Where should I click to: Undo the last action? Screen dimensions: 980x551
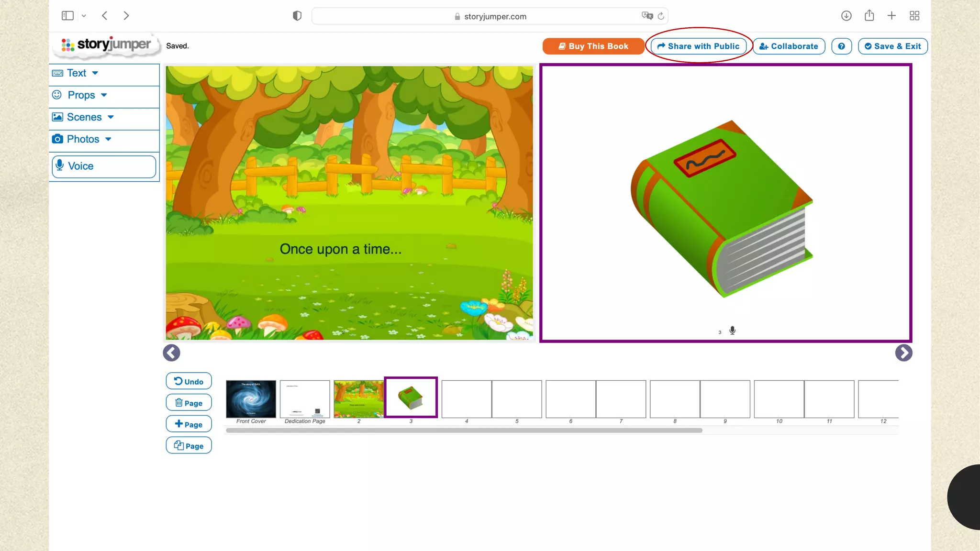(x=189, y=381)
